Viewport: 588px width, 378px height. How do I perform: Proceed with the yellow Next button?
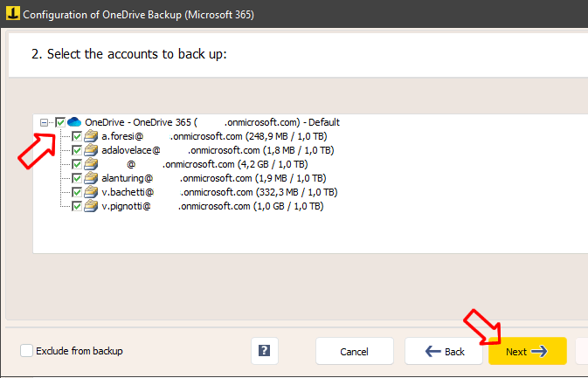[527, 351]
